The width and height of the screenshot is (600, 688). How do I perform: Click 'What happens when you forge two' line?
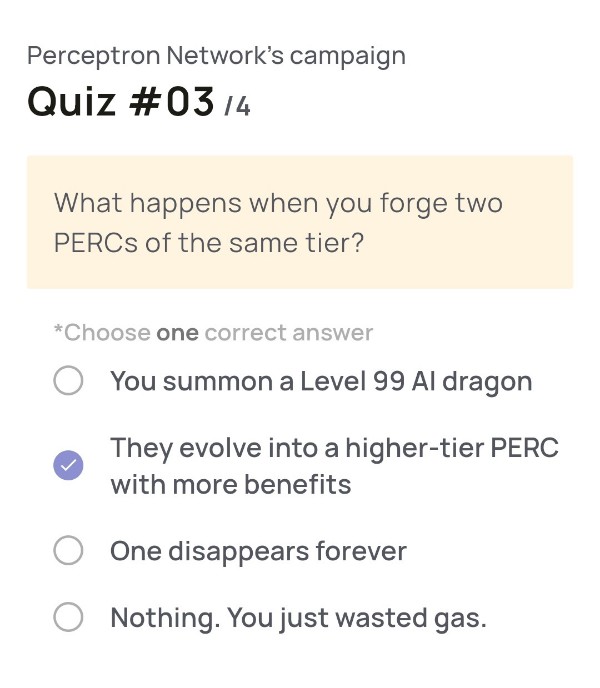pyautogui.click(x=278, y=204)
